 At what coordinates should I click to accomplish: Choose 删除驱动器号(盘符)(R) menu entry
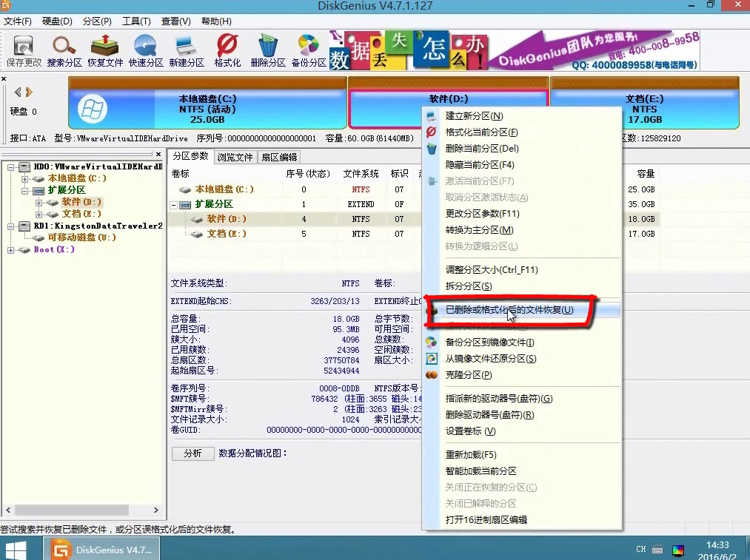[x=521, y=415]
